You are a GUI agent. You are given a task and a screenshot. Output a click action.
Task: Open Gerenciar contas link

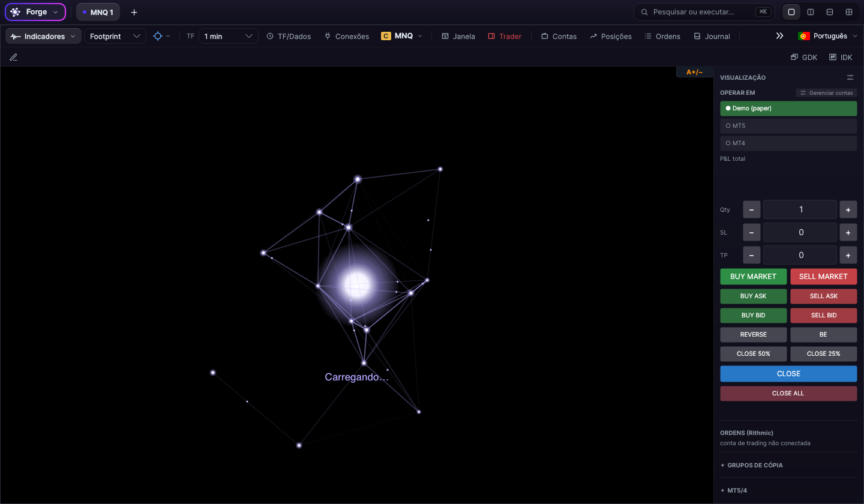(827, 93)
